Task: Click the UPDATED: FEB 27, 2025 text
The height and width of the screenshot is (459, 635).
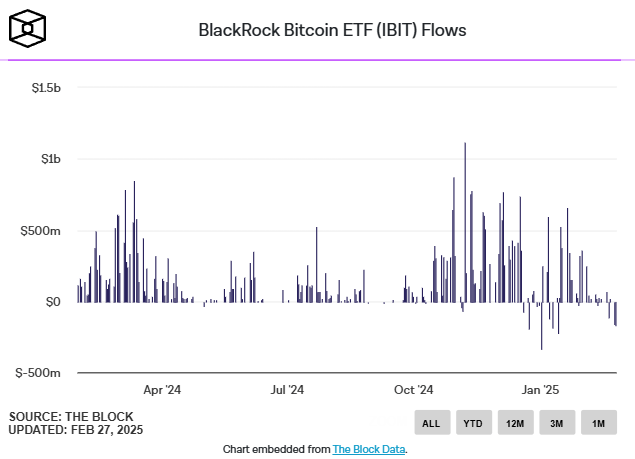Action: point(76,430)
